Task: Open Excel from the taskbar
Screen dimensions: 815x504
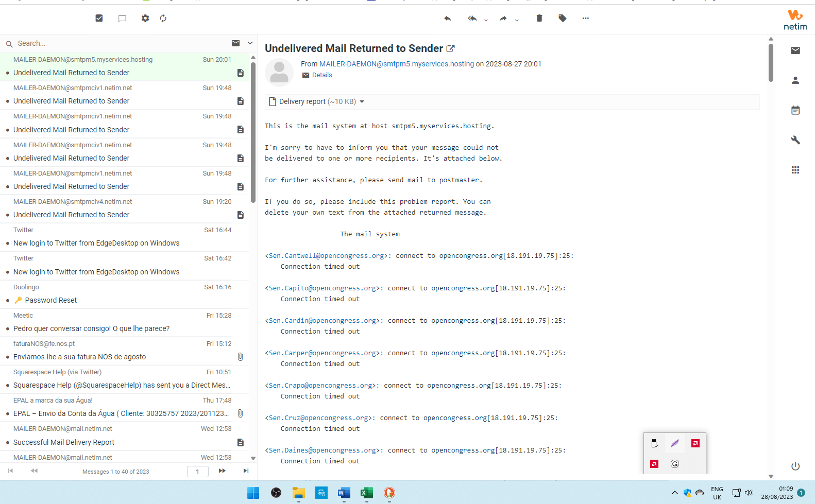Action: click(367, 493)
